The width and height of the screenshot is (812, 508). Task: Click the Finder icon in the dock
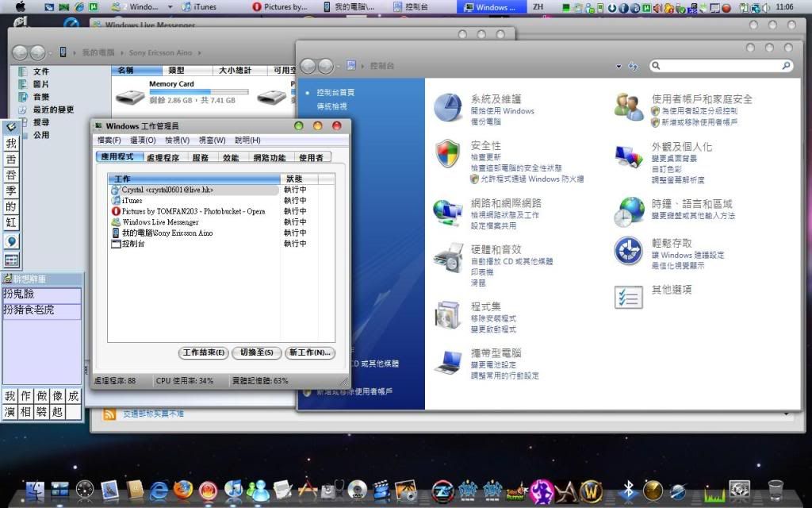click(x=36, y=489)
